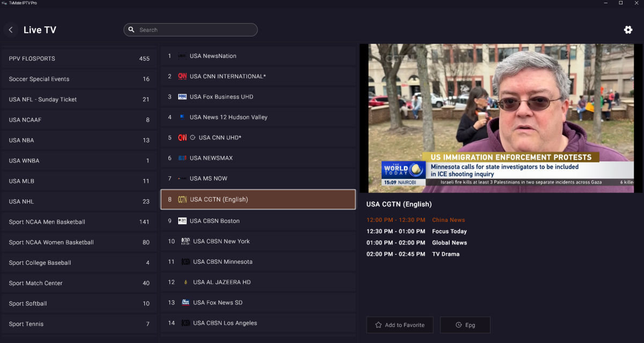This screenshot has width=644, height=343.
Task: Click the CGTN logo on channel 8
Action: (182, 199)
